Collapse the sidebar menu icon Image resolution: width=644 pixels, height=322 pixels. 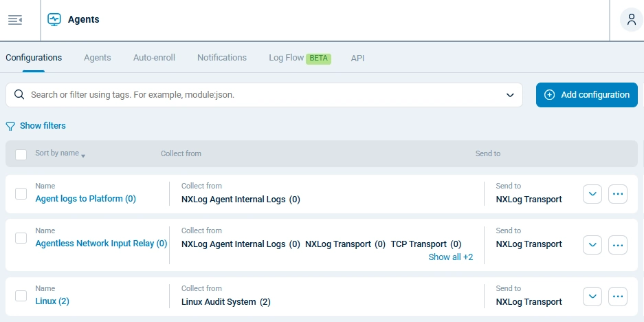15,20
